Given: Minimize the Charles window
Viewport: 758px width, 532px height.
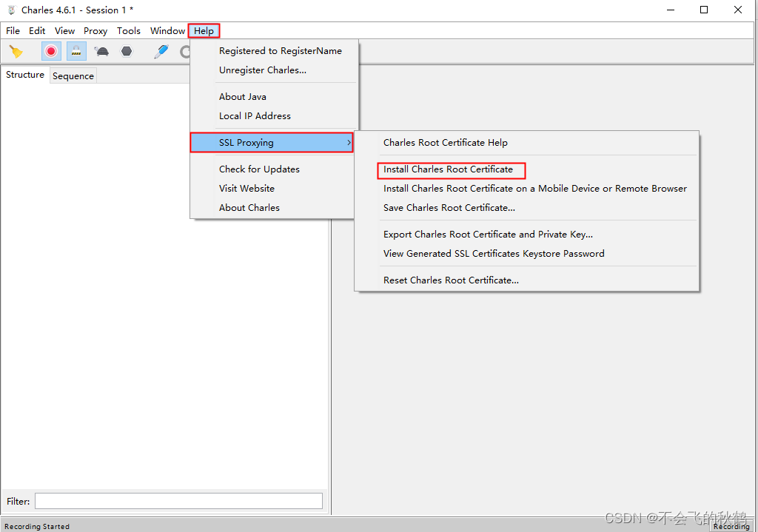Looking at the screenshot, I should coord(671,10).
